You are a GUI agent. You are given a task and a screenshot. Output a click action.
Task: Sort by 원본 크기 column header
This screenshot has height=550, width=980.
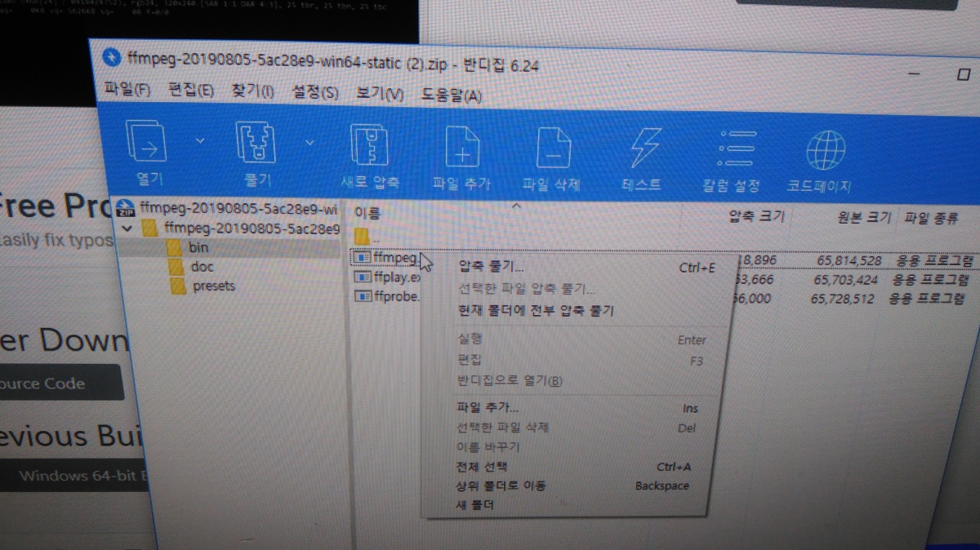[863, 219]
